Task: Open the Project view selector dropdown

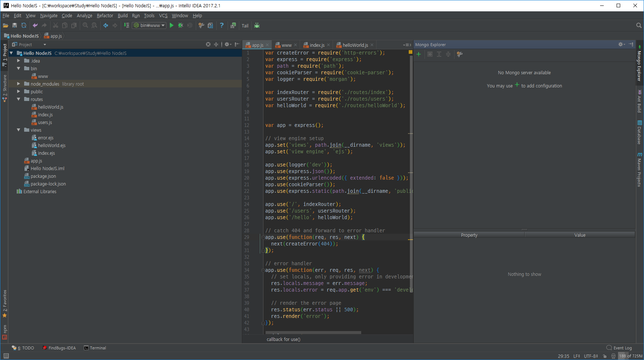Action: [29, 45]
